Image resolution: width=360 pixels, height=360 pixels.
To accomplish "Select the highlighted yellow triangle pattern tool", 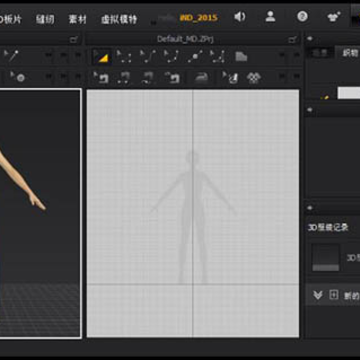I will 102,57.
